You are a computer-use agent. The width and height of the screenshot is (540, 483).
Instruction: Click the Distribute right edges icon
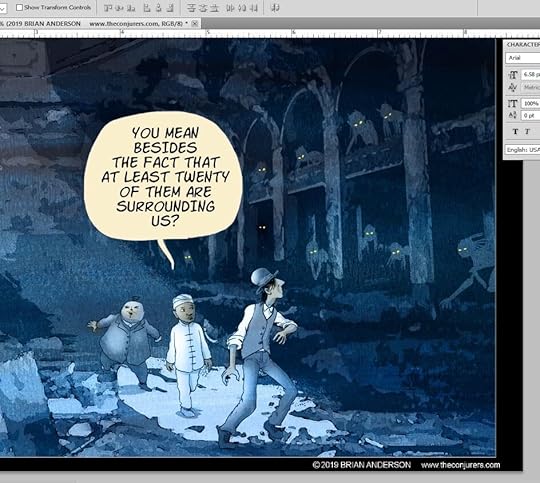tap(253, 8)
